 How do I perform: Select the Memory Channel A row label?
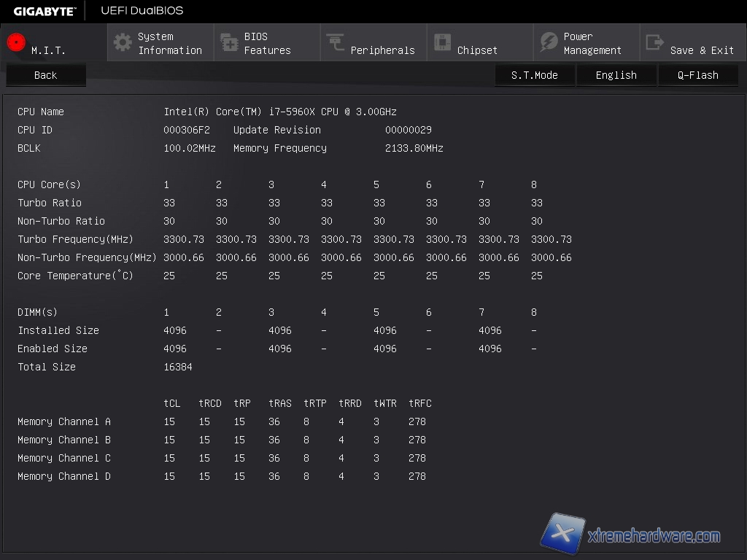(x=64, y=421)
